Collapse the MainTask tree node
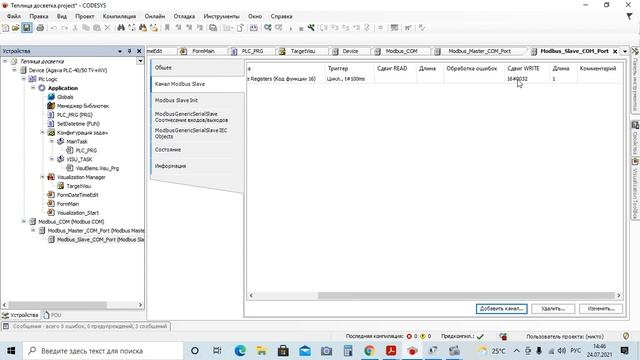 point(52,141)
